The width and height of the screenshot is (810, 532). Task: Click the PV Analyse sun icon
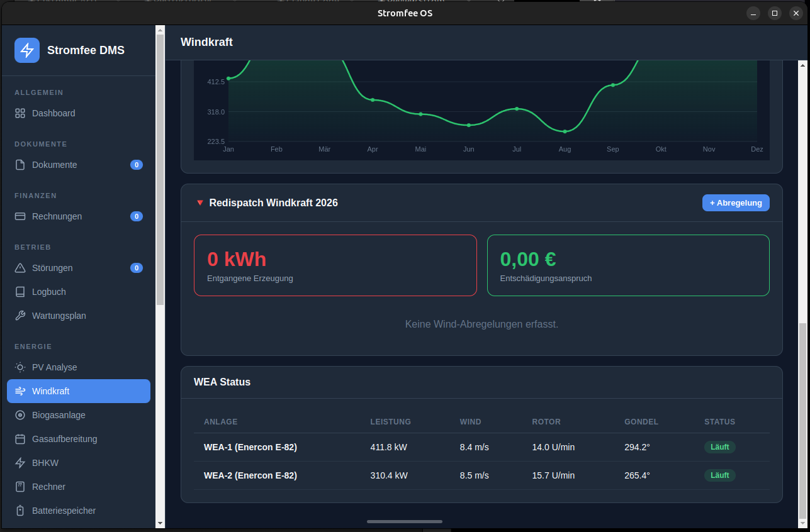click(20, 367)
